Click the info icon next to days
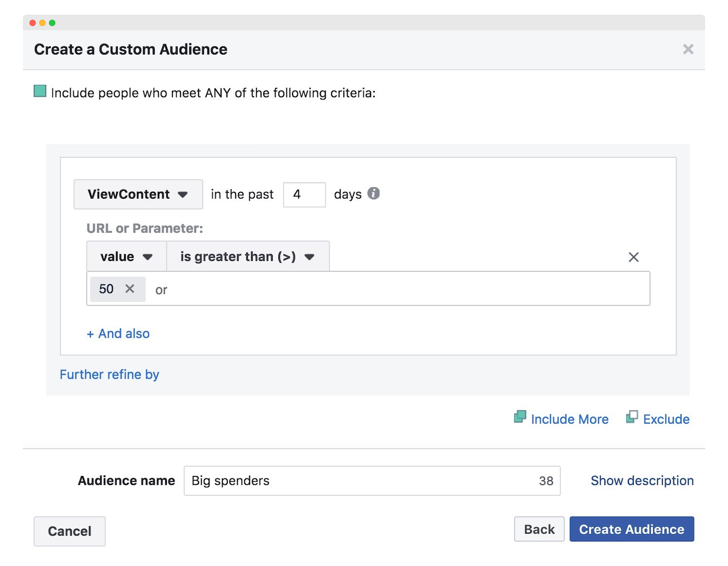 (373, 193)
